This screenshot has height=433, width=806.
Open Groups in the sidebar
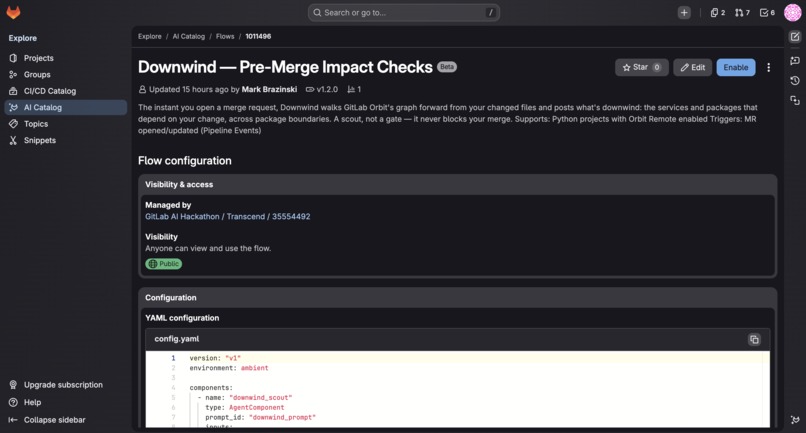point(65,75)
